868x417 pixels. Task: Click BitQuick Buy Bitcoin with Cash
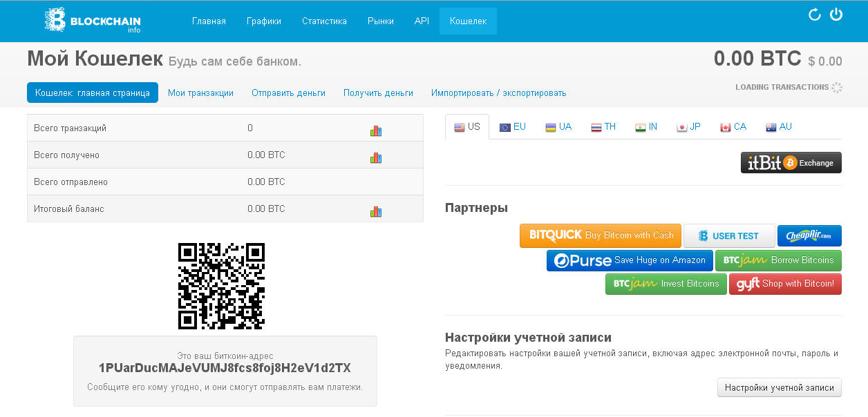point(601,235)
